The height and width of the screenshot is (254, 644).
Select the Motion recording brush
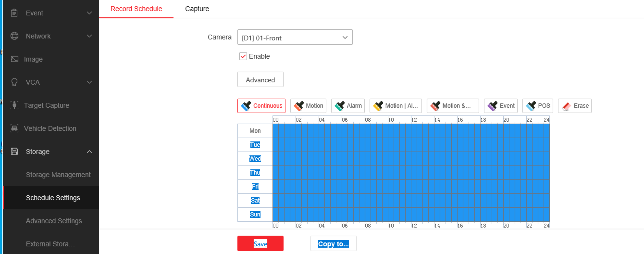click(308, 106)
